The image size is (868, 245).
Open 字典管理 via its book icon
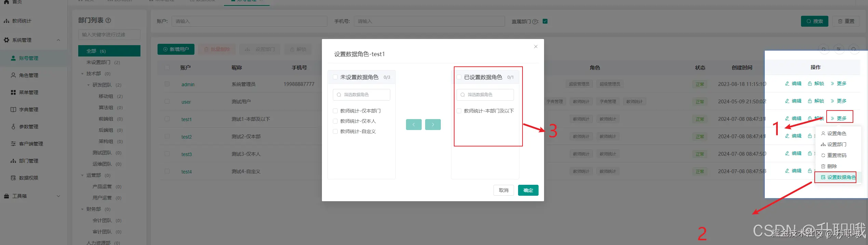point(13,109)
